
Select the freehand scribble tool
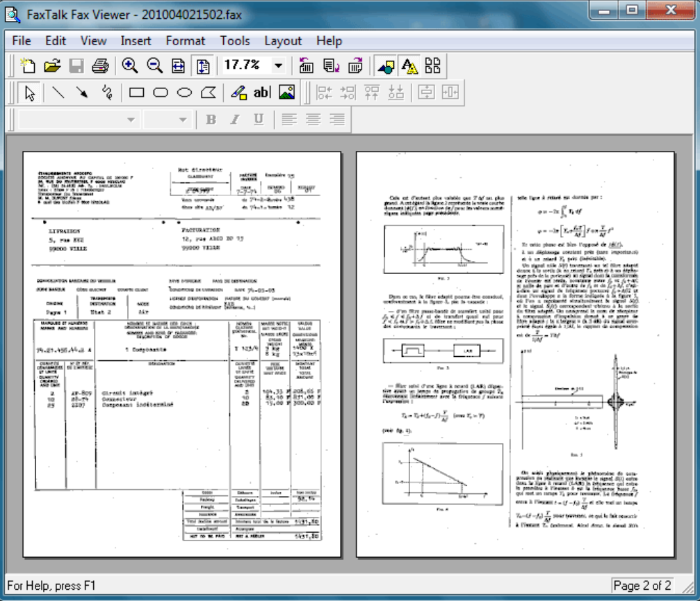(x=106, y=93)
